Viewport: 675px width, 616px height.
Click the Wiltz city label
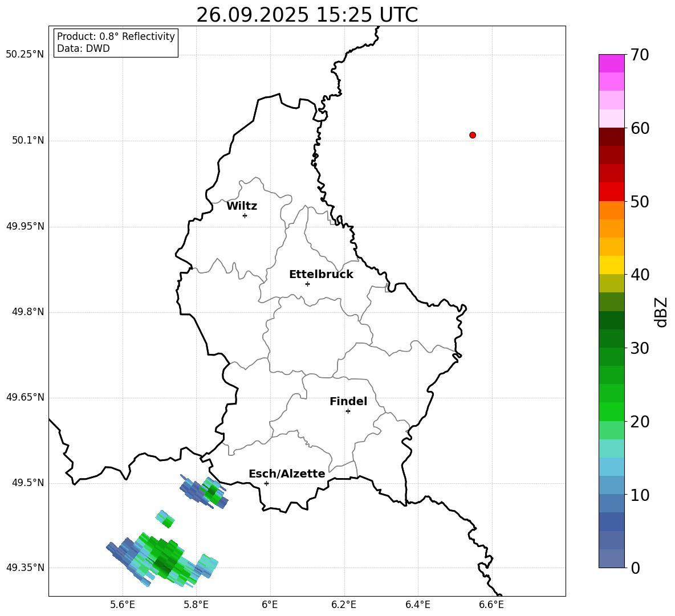tap(242, 206)
